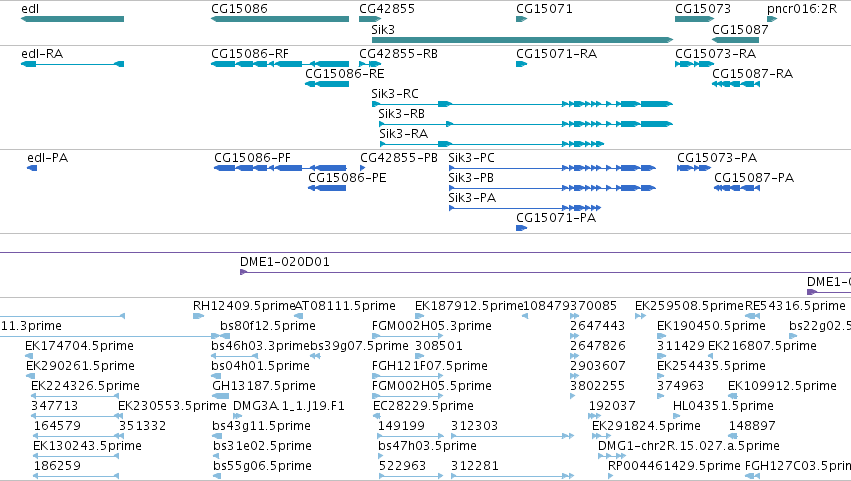Select the 2647443 feature label
This screenshot has width=851, height=481.
(x=598, y=326)
